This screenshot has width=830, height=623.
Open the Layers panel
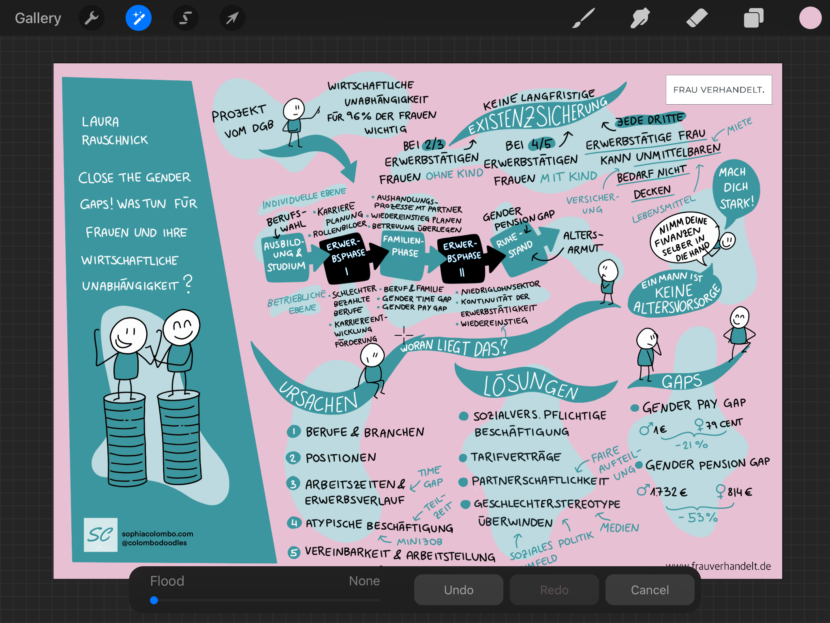point(753,18)
